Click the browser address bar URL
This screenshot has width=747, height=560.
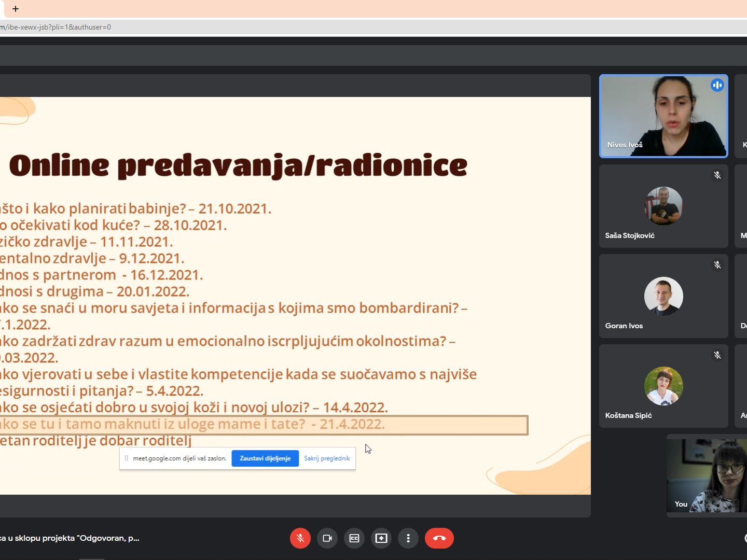(56, 27)
